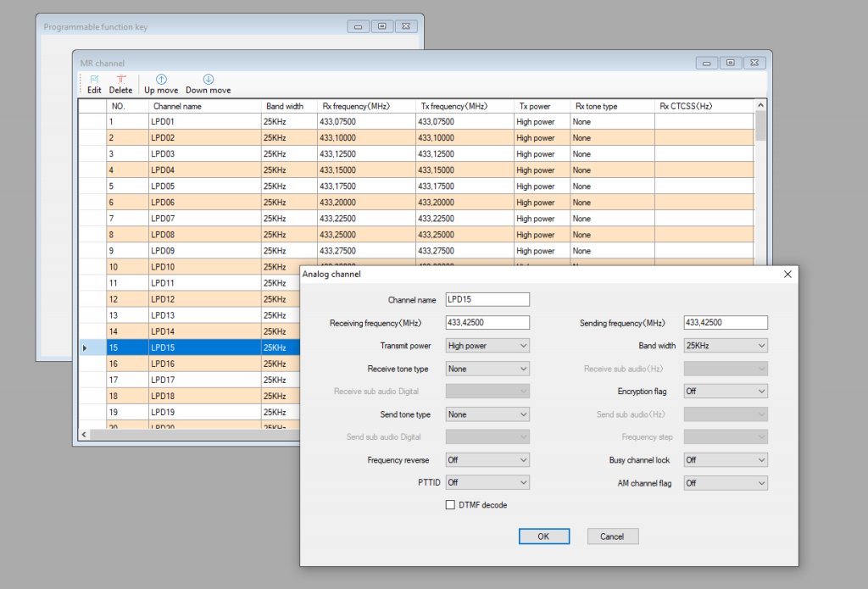Maximize the MR channel window
Screen dimensions: 868x589
click(731, 63)
